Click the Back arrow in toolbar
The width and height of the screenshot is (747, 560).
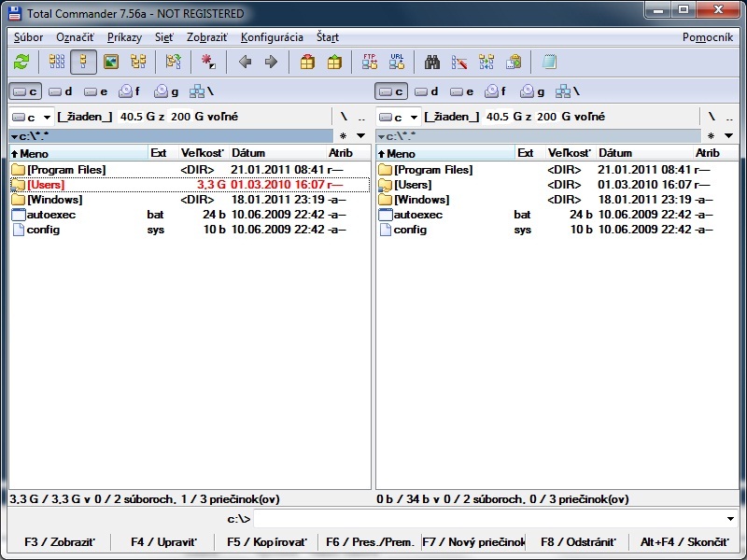pyautogui.click(x=246, y=63)
